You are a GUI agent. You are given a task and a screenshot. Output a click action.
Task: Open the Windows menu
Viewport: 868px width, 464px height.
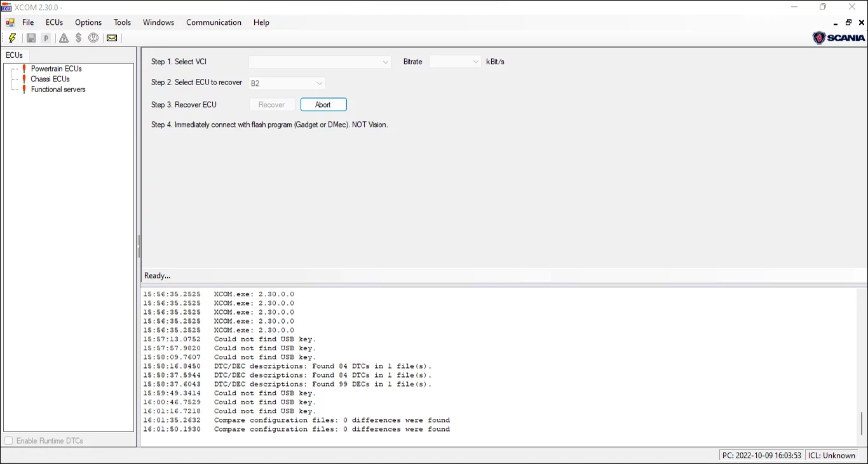tap(158, 22)
